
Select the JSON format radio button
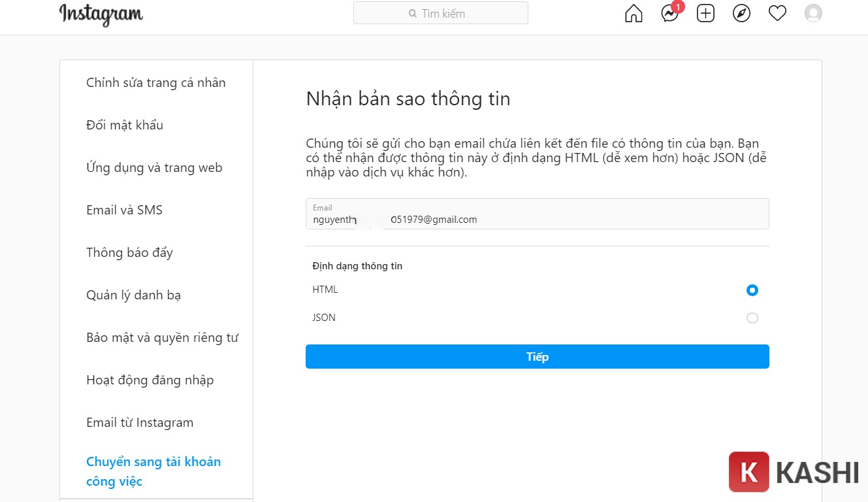(752, 318)
